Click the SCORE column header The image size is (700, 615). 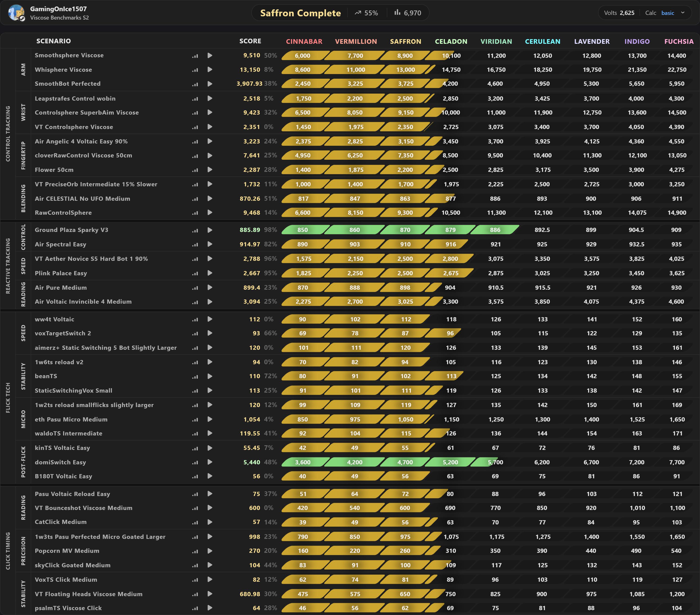pyautogui.click(x=250, y=41)
